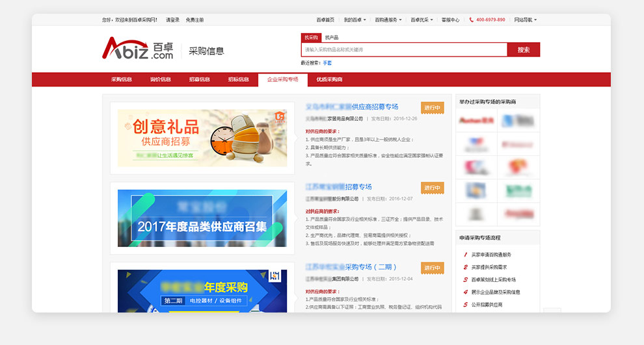Click the Abiz 百卓.com logo

tap(138, 49)
